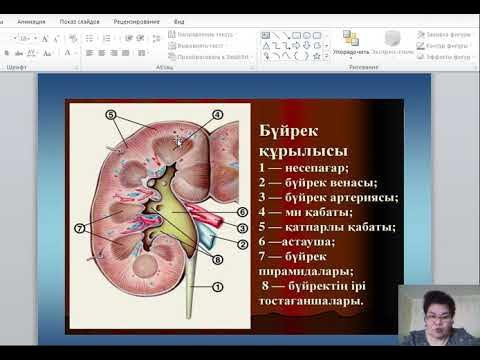Image resolution: width=480 pixels, height=360 pixels.
Task: Select the Arc shape
Action: click(276, 56)
